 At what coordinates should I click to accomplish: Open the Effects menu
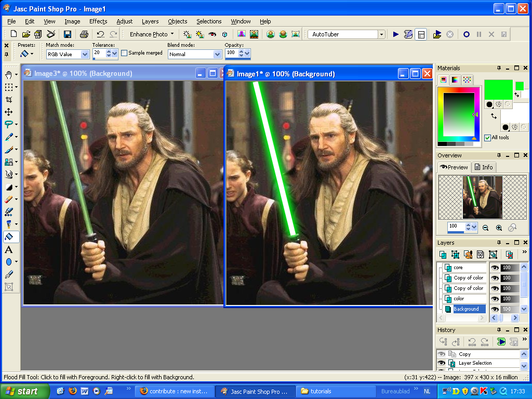point(98,21)
